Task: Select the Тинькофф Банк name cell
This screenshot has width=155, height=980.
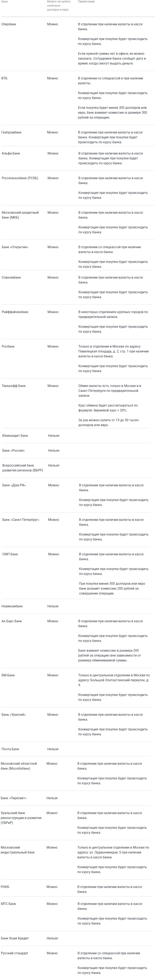Action: tap(14, 386)
